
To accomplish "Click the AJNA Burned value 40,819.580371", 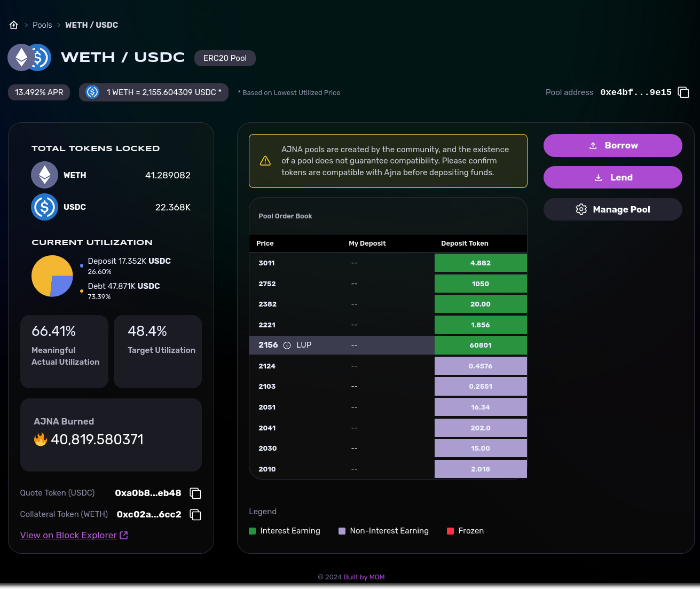I will pyautogui.click(x=97, y=439).
